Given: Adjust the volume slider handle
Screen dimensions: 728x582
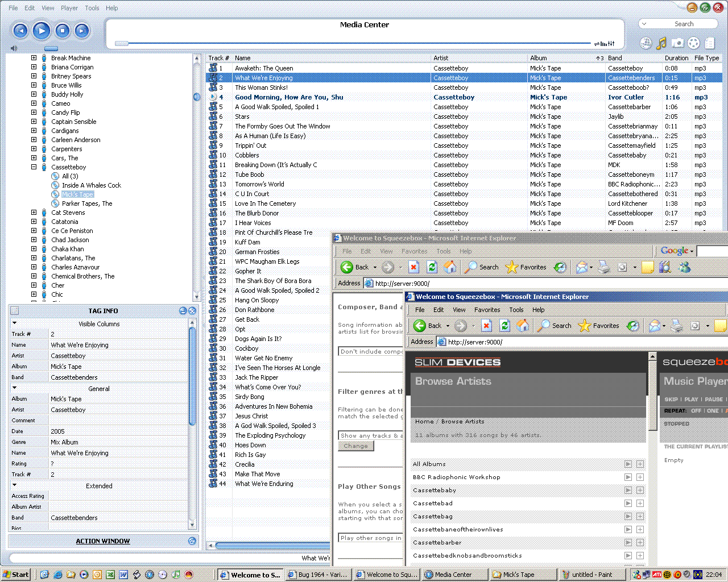Looking at the screenshot, I should pos(51,48).
